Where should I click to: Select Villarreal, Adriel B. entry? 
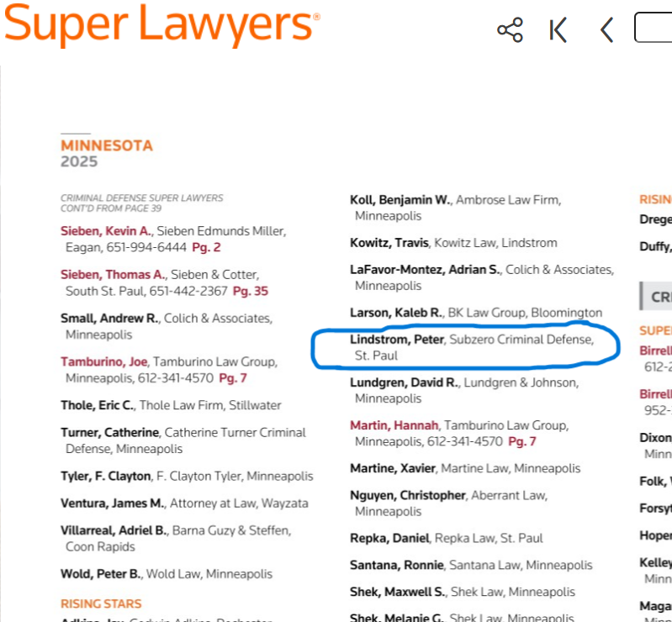click(x=176, y=539)
